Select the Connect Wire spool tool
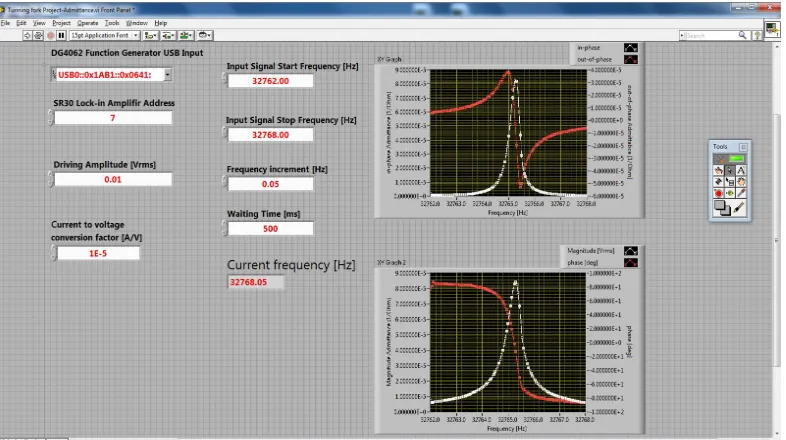This screenshot has width=786, height=440. click(x=718, y=181)
